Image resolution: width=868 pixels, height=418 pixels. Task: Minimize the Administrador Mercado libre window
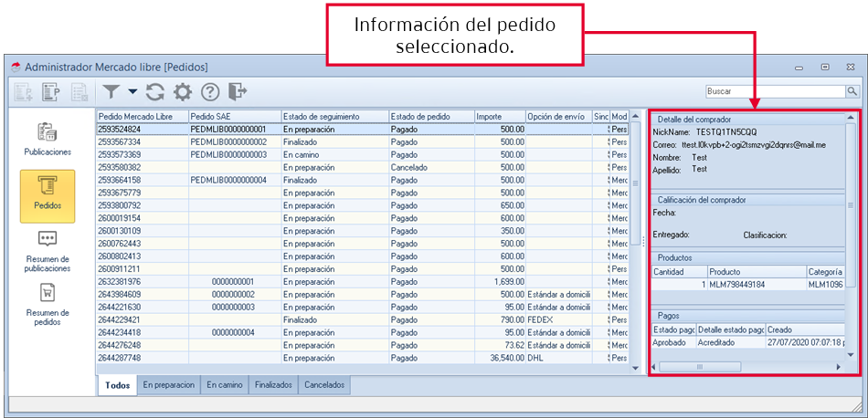pyautogui.click(x=799, y=68)
